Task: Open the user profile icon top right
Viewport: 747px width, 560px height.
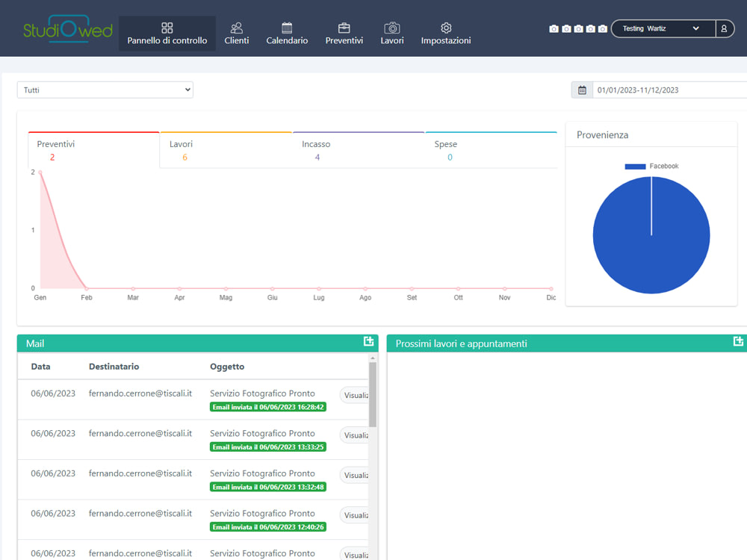Action: point(725,28)
